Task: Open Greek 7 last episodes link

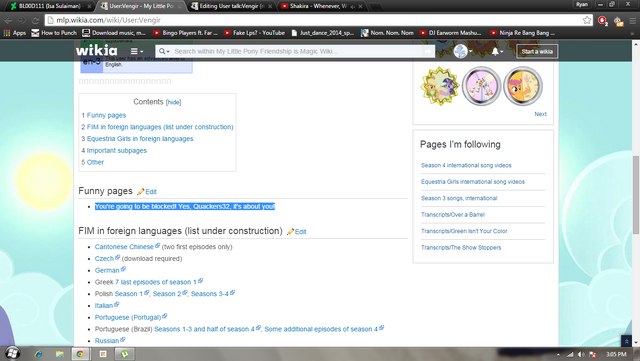Action: click(x=156, y=282)
